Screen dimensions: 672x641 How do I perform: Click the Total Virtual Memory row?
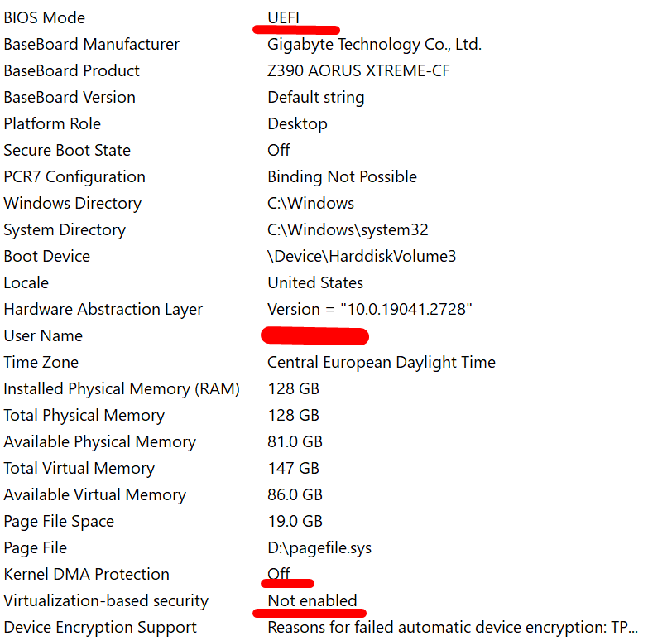click(x=79, y=468)
